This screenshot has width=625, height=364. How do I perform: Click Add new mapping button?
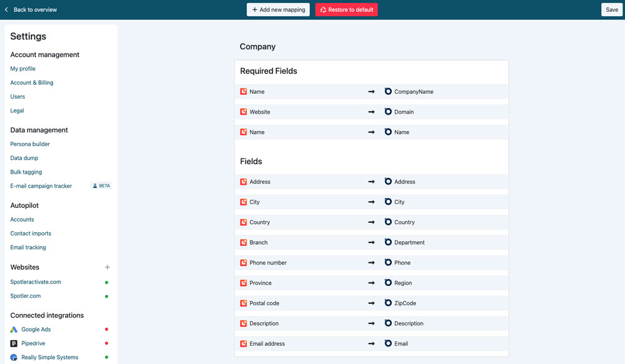pos(278,9)
